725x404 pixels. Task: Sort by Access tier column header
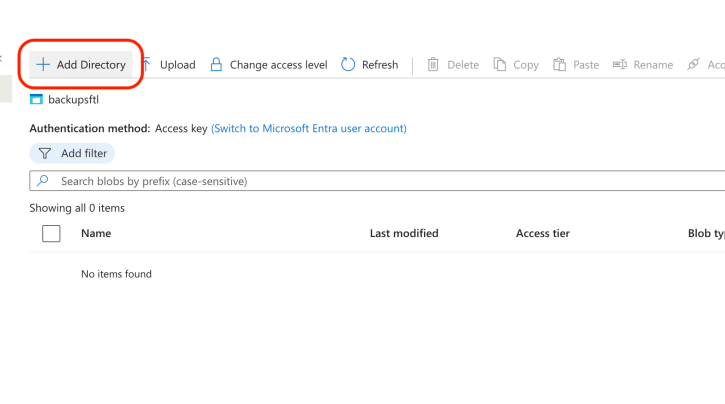coord(542,234)
